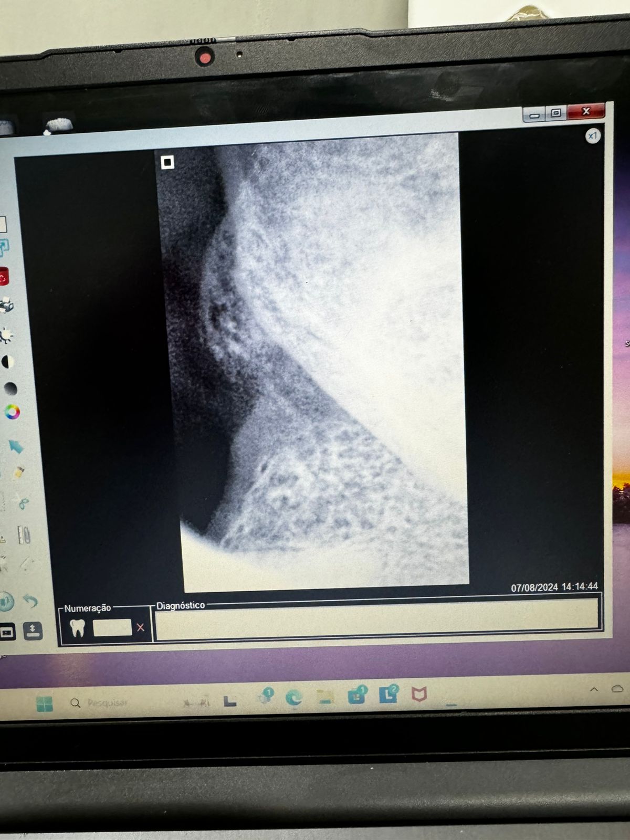Open the color wheel tool
The image size is (630, 840).
pos(12,412)
